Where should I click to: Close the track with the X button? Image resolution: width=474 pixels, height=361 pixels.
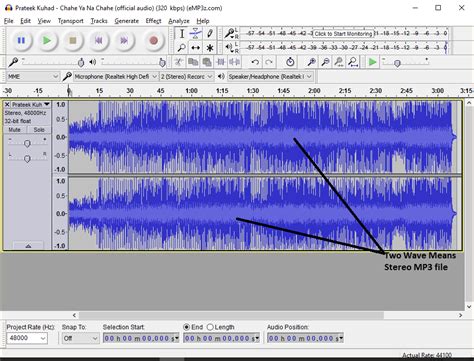[x=7, y=104]
